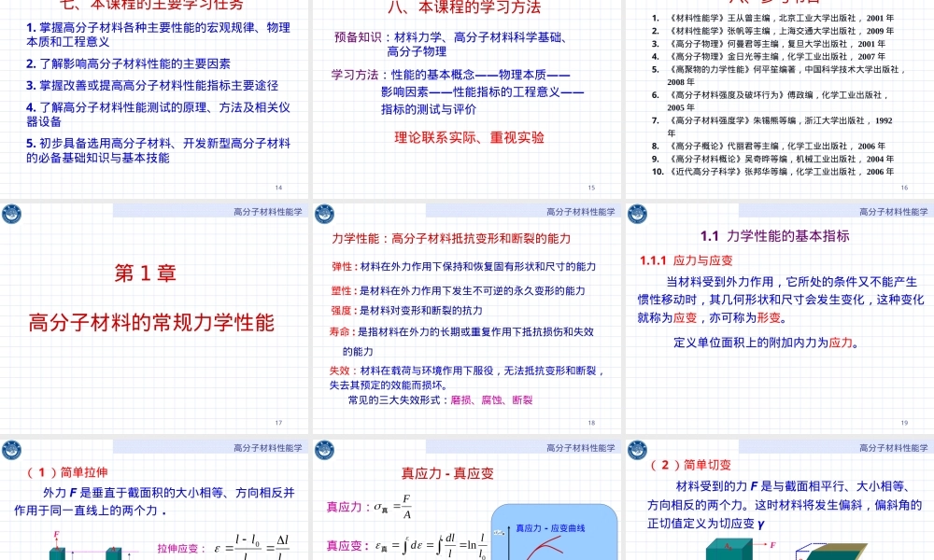The width and height of the screenshot is (934, 560).
Task: Click the heading 力学性能：高分子材料抵抗变形和断裂的能力
Action: tap(451, 238)
